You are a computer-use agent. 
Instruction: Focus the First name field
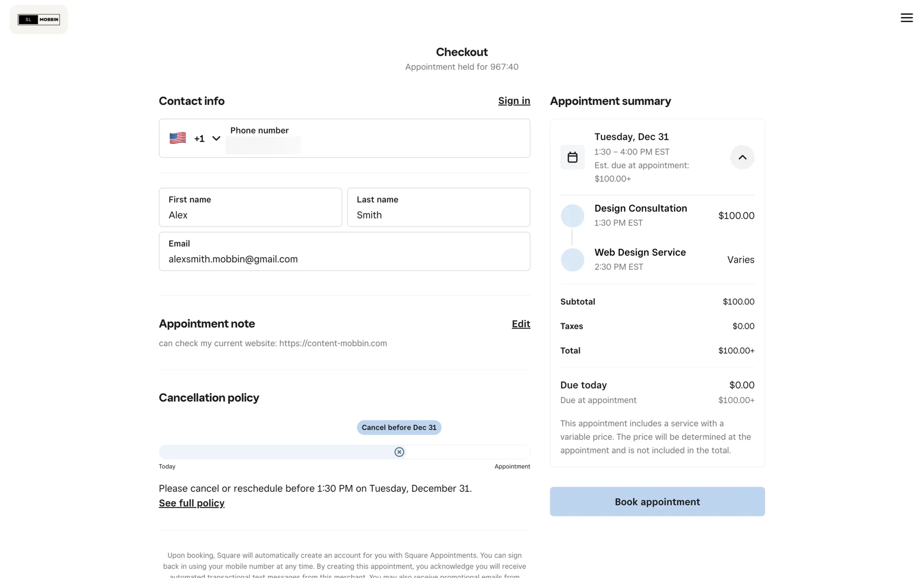[250, 214]
